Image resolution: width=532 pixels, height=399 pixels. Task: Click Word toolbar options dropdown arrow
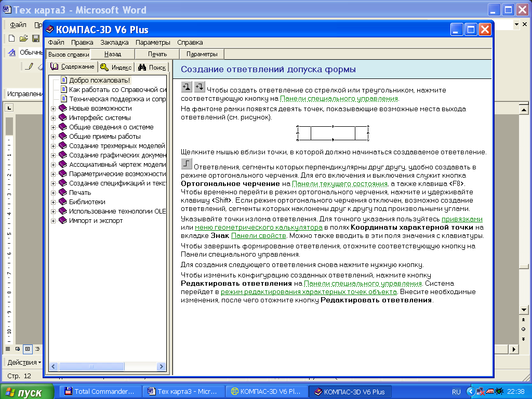pyautogui.click(x=516, y=24)
